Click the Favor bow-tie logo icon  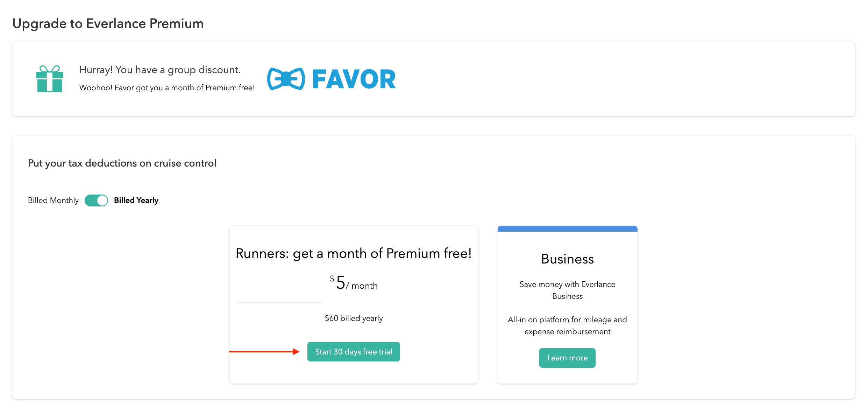(286, 79)
